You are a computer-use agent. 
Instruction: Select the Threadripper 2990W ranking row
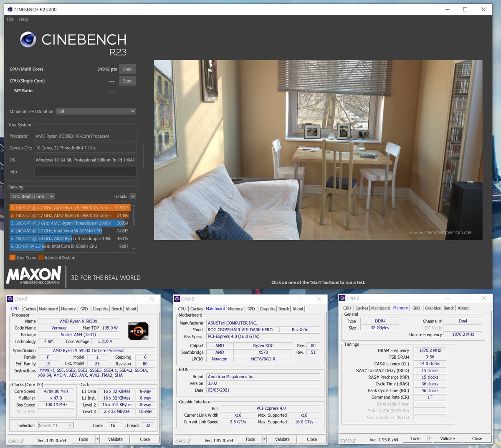click(70, 223)
